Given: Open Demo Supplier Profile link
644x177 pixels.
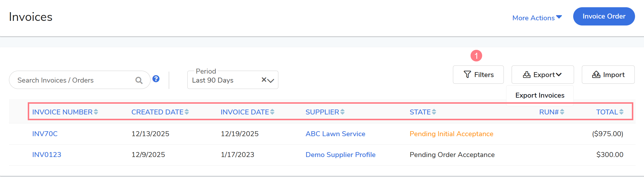Looking at the screenshot, I should tap(340, 155).
